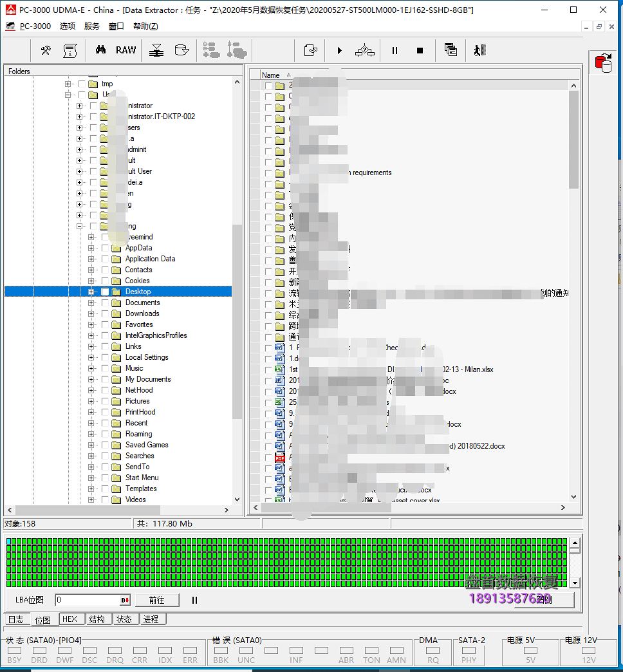Tick the Documents folder checkbox
This screenshot has height=672, width=623.
105,303
